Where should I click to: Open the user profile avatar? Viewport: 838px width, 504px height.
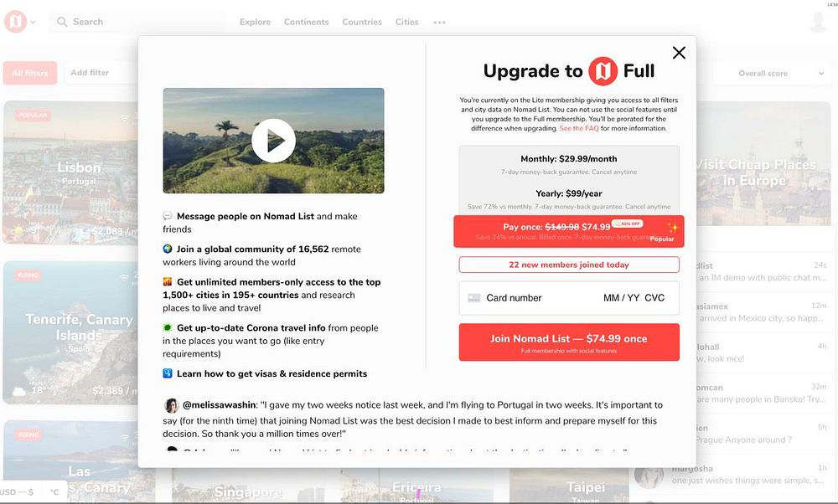point(818,22)
